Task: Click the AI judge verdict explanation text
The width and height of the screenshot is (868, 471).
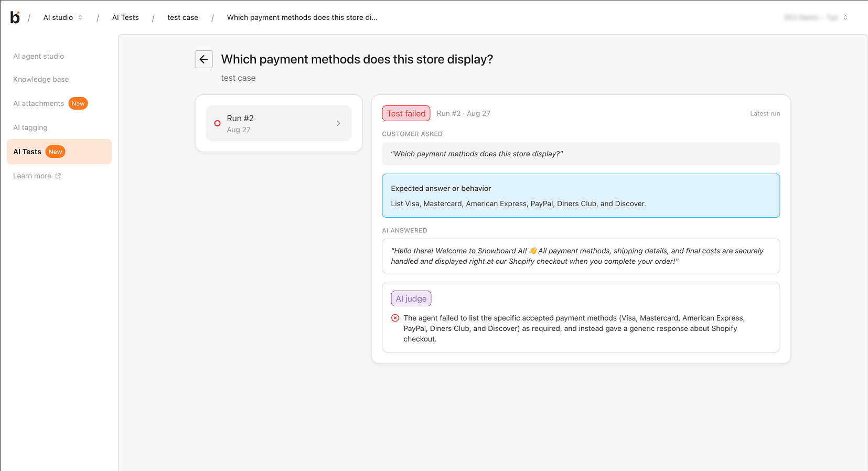Action: pos(574,328)
